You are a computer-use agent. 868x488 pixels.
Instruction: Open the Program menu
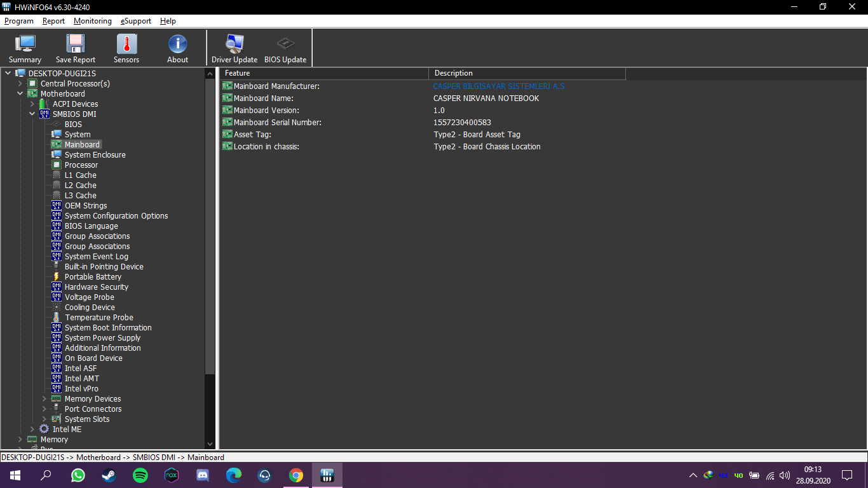click(x=19, y=21)
